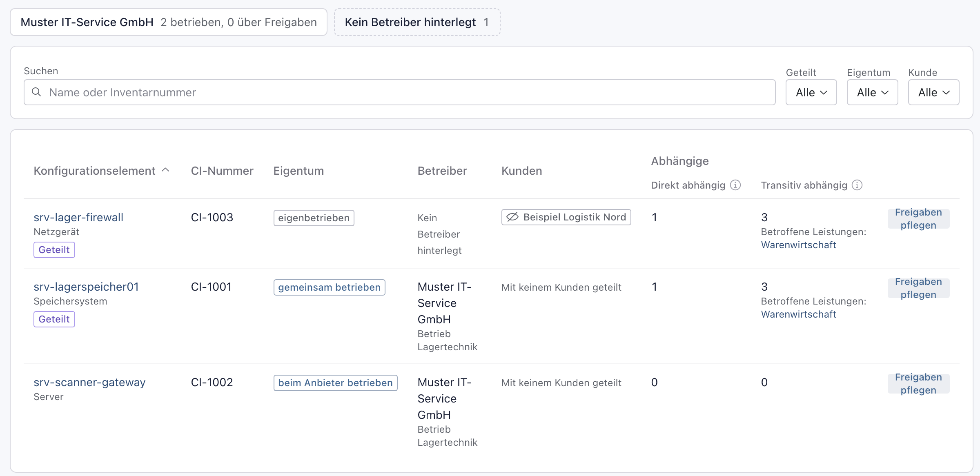Image resolution: width=980 pixels, height=476 pixels.
Task: Click the eigenbetrieben ownership tag
Action: point(314,218)
